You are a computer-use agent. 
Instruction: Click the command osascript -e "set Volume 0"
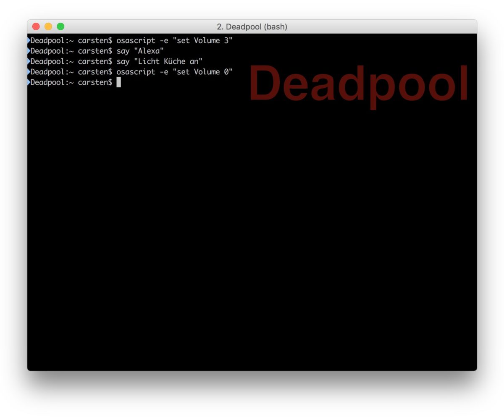(174, 72)
